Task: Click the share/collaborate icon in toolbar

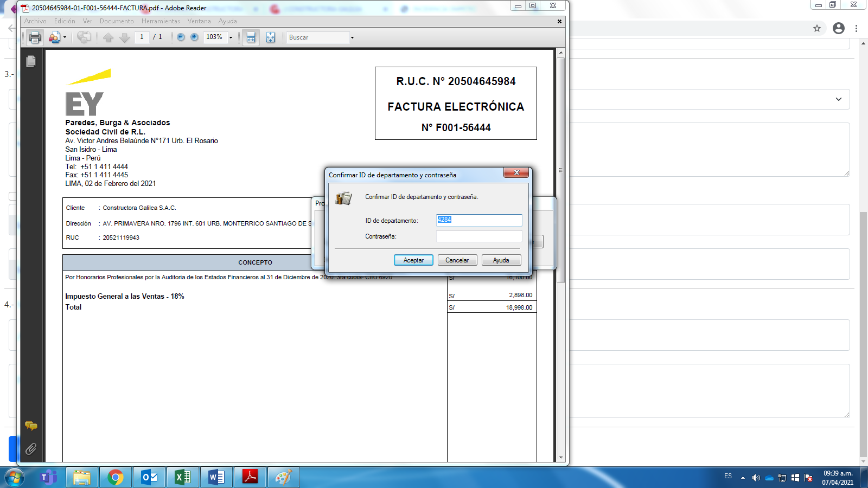Action: (x=84, y=37)
